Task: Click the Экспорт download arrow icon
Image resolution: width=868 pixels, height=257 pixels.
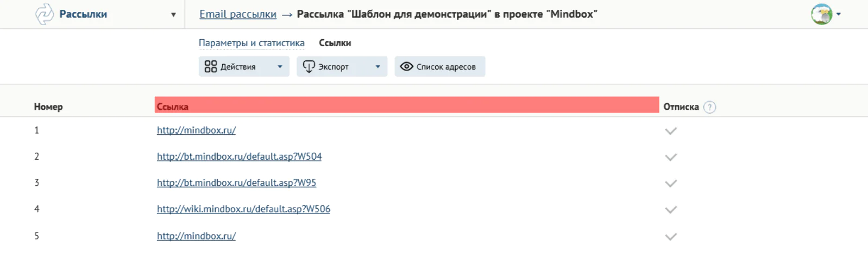Action: click(x=309, y=66)
